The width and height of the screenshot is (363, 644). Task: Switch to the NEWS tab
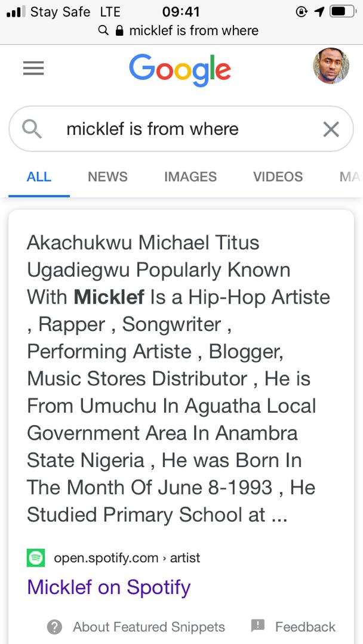point(107,177)
